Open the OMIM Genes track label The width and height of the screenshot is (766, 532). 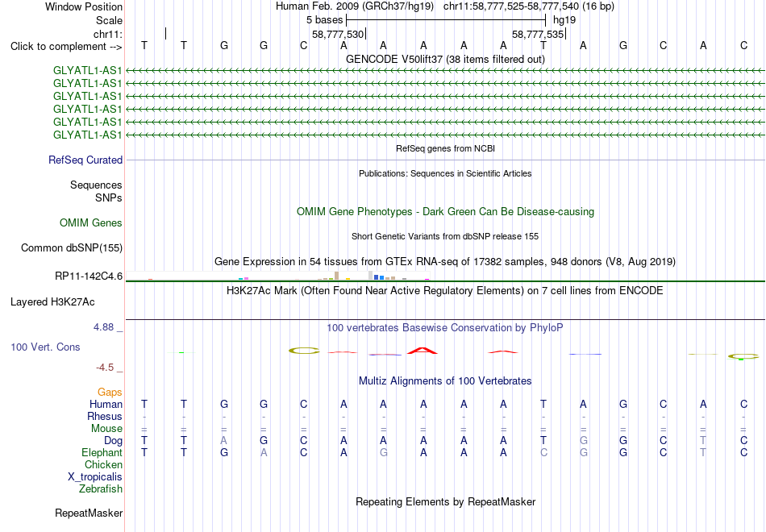tap(91, 222)
